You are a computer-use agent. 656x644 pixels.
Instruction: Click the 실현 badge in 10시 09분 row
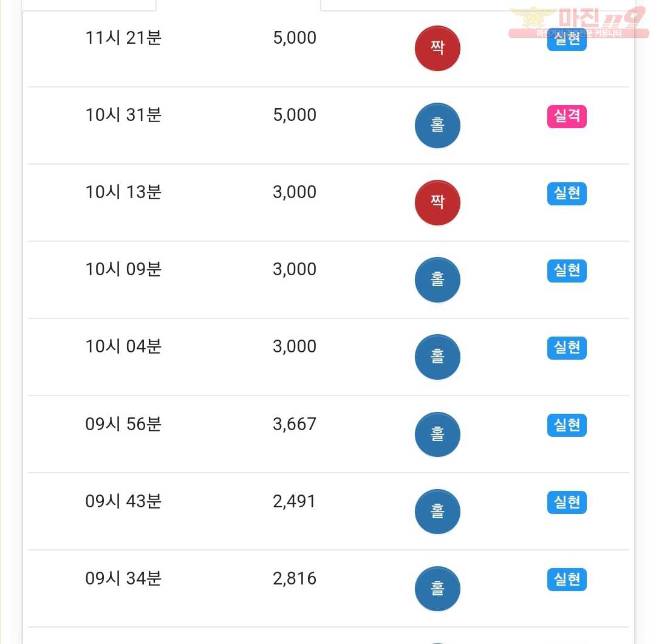[567, 271]
